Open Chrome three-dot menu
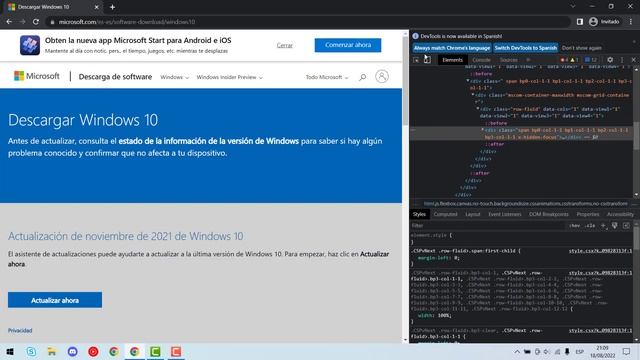 [x=631, y=22]
